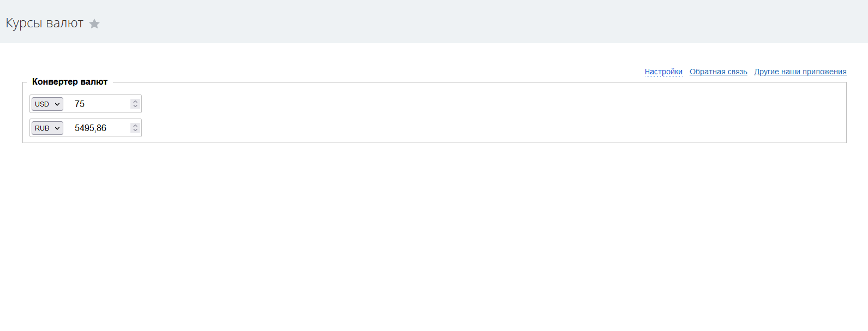The image size is (868, 331).
Task: Click the word валют in page heading
Action: [x=64, y=23]
